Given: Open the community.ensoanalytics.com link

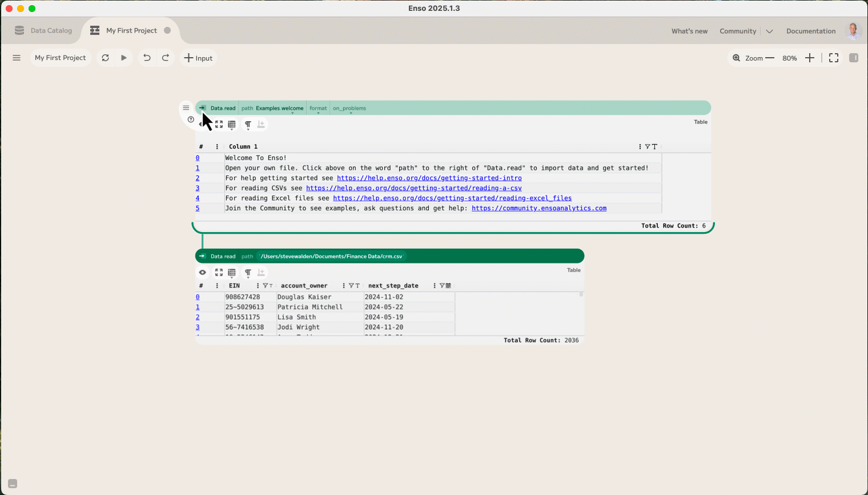Looking at the screenshot, I should tap(539, 208).
